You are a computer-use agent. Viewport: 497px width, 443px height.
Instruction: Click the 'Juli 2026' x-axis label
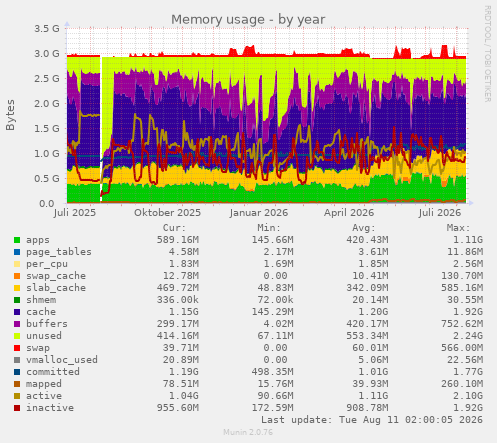[440, 213]
